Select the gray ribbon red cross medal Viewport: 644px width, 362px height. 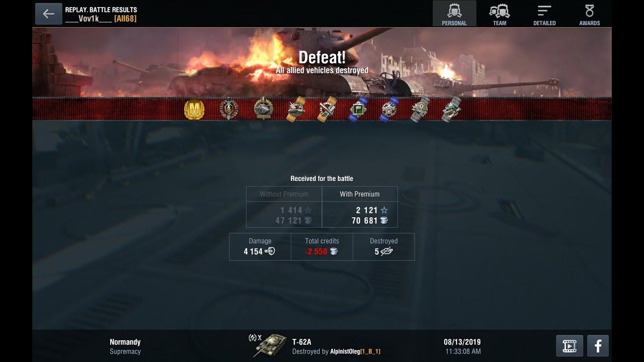click(420, 109)
